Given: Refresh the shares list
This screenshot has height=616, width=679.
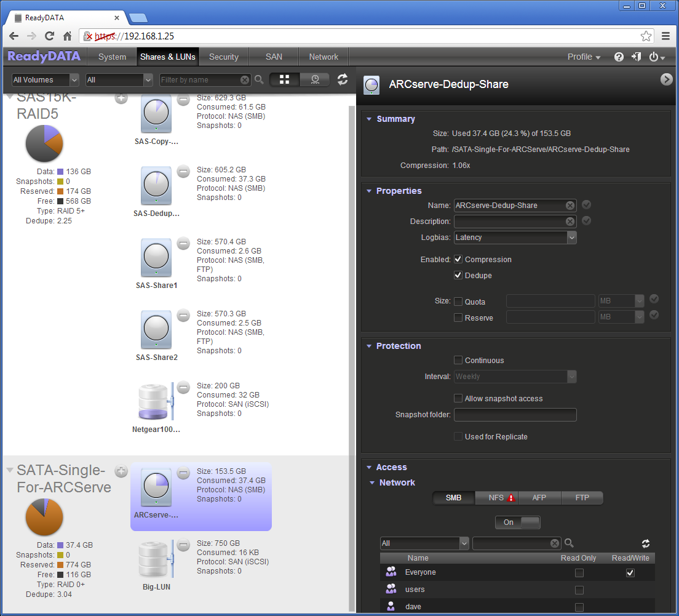Looking at the screenshot, I should (x=342, y=79).
